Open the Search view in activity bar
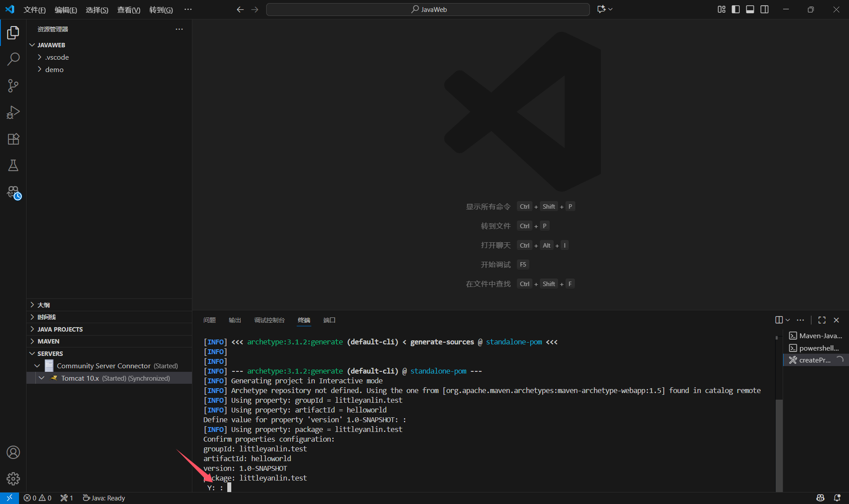849x504 pixels. click(13, 59)
